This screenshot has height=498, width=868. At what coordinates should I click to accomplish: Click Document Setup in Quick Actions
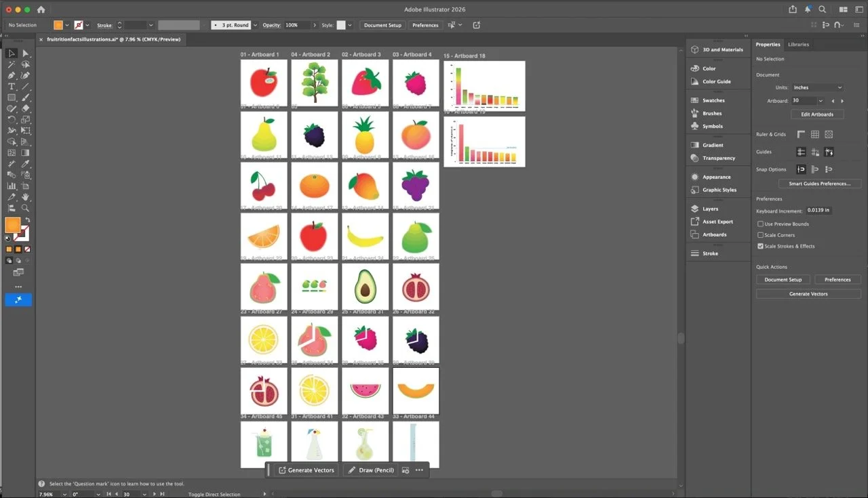(783, 279)
